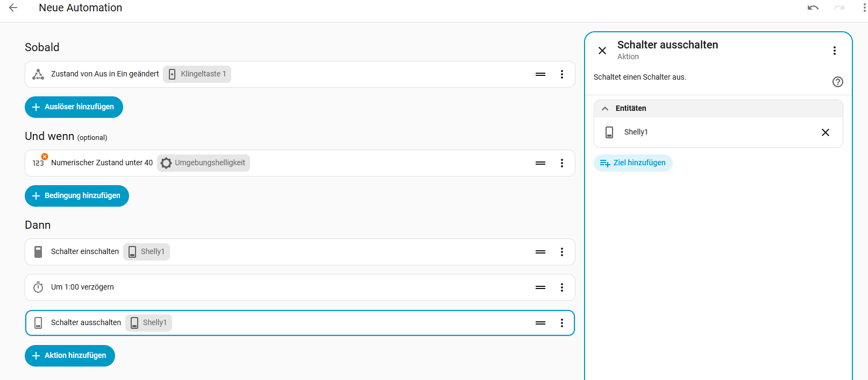Open three-dot menu for delay action

[x=562, y=287]
